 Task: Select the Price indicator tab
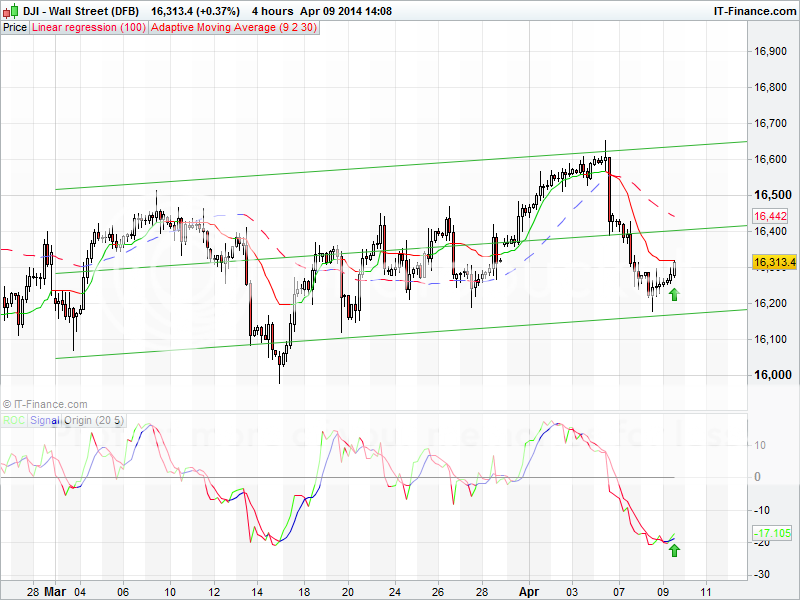(x=15, y=28)
